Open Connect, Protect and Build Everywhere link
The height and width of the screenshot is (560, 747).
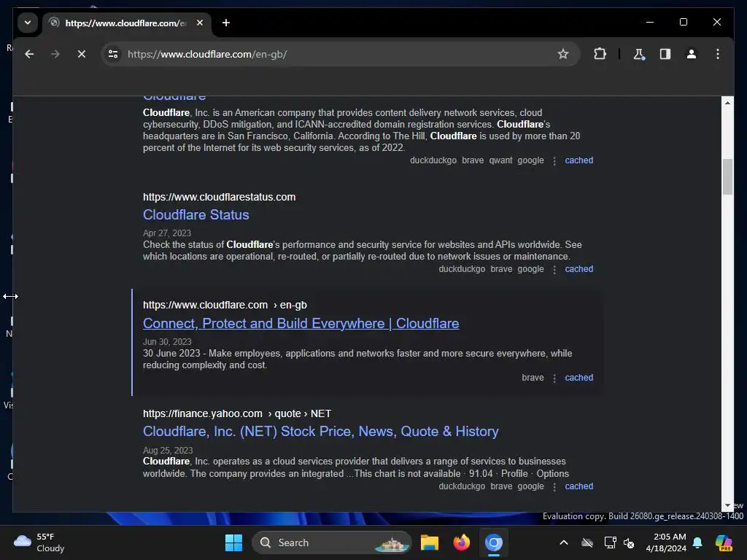click(x=301, y=323)
